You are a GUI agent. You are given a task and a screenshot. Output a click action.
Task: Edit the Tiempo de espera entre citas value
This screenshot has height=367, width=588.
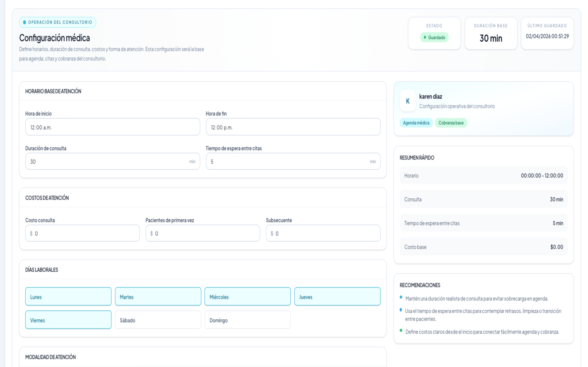(293, 161)
